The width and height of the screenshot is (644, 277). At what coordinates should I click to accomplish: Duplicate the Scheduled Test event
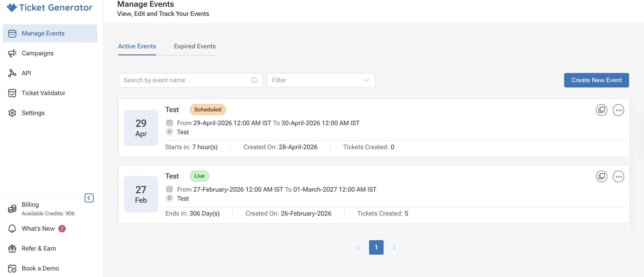click(x=601, y=110)
